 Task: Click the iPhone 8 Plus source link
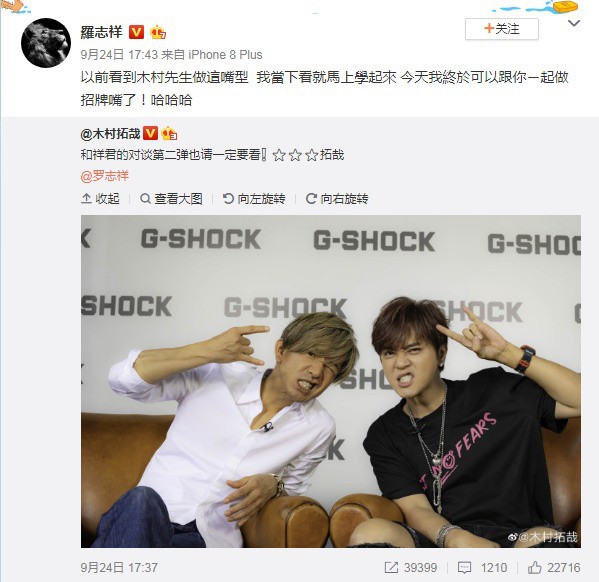pos(225,55)
